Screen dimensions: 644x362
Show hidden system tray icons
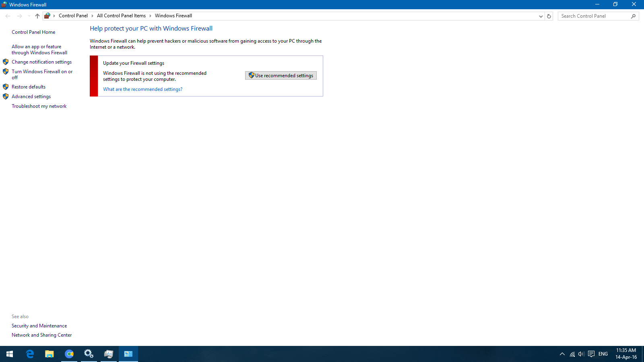coord(562,354)
